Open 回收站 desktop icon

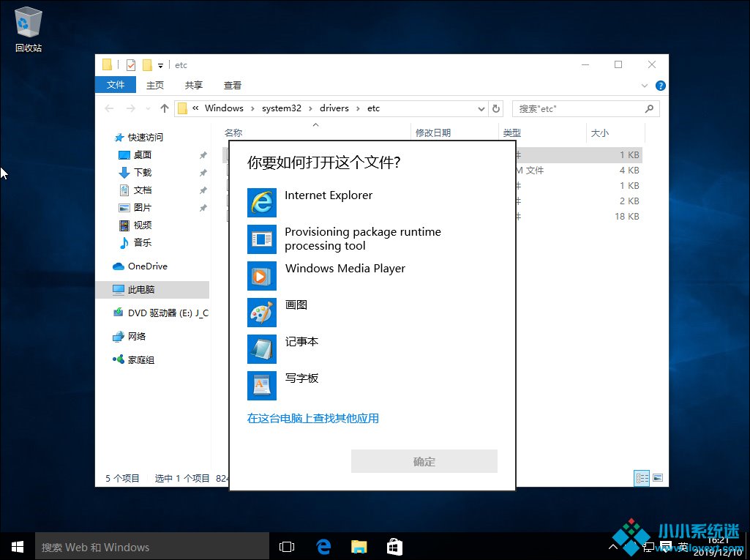click(x=29, y=30)
